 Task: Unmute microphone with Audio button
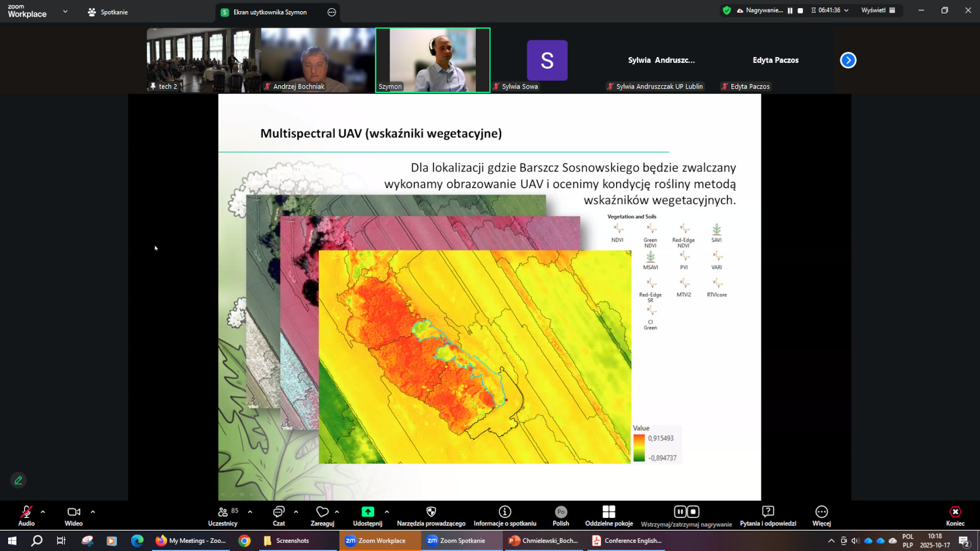(x=26, y=515)
